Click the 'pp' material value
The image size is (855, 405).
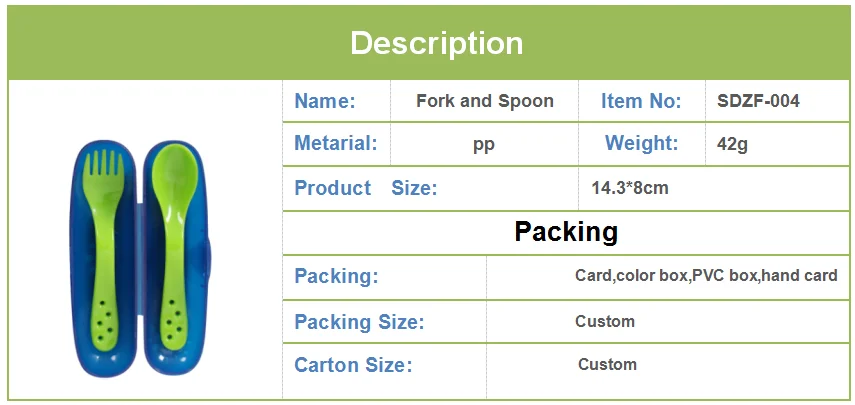point(484,146)
